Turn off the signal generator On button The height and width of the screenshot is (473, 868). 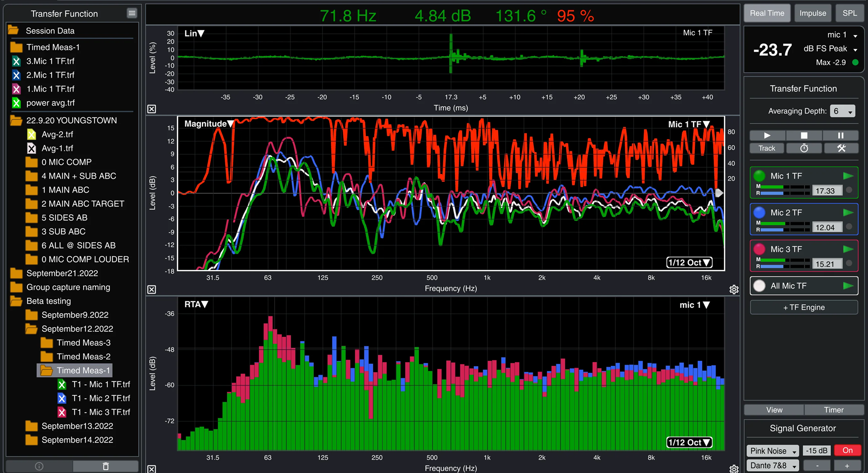click(847, 450)
